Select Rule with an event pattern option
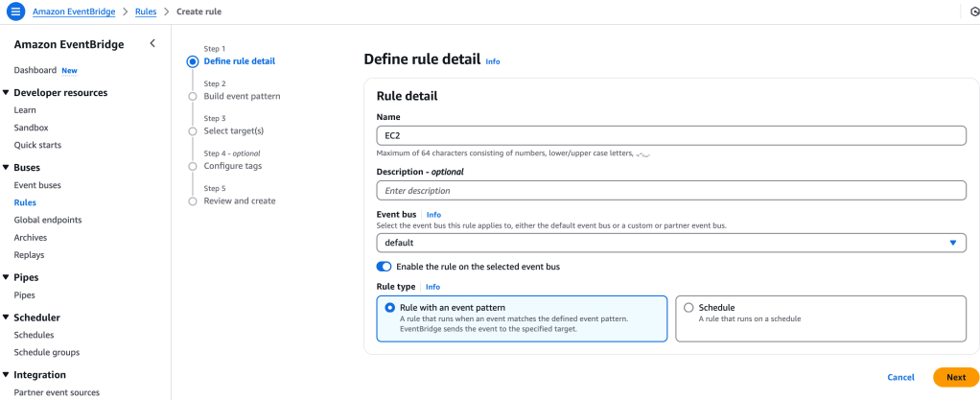This screenshot has width=980, height=400. pos(390,308)
